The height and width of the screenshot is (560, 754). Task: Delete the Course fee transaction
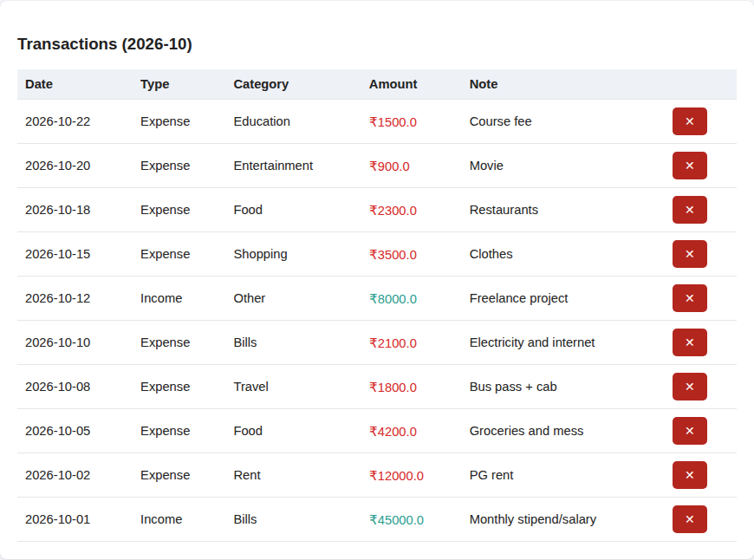point(690,121)
